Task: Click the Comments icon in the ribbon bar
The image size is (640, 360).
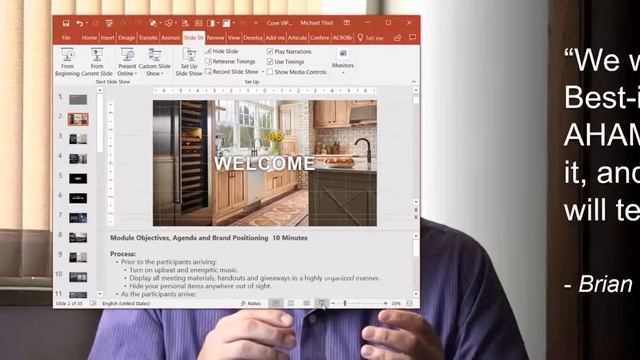Action: point(412,38)
